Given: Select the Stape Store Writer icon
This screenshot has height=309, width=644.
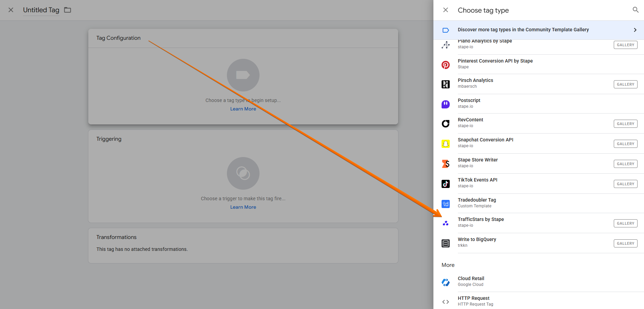Looking at the screenshot, I should 446,164.
